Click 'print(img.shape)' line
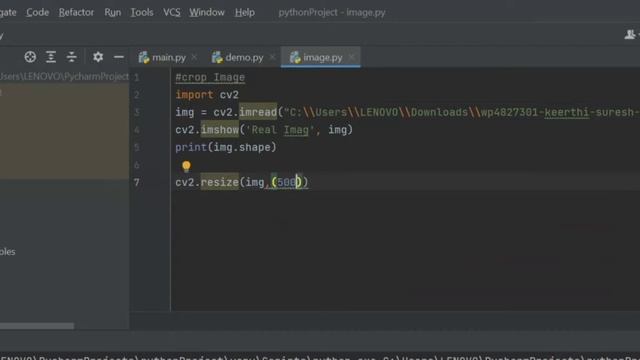 [x=226, y=147]
